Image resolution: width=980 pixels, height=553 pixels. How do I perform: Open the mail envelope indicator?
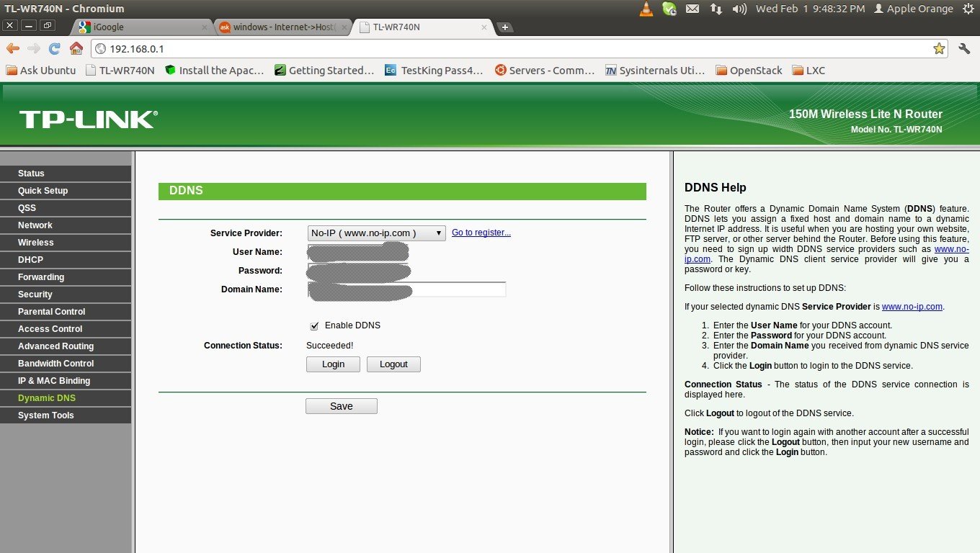click(692, 9)
